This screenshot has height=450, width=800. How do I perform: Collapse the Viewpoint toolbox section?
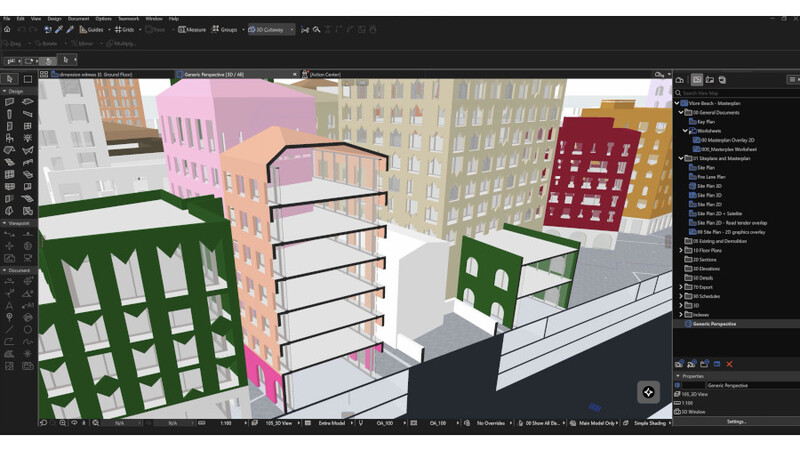5,223
